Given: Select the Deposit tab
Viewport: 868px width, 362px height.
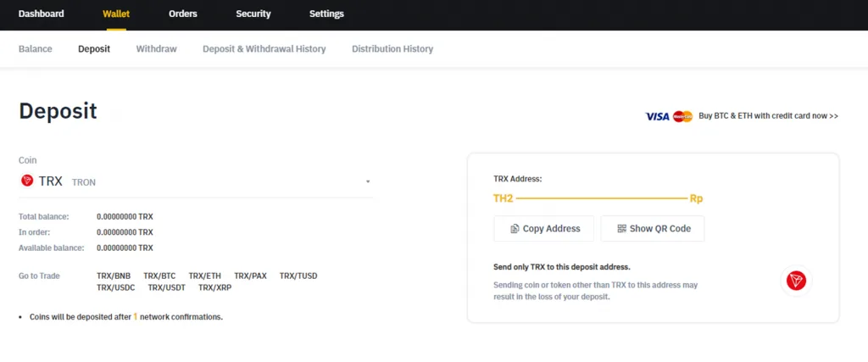Looking at the screenshot, I should [x=94, y=48].
